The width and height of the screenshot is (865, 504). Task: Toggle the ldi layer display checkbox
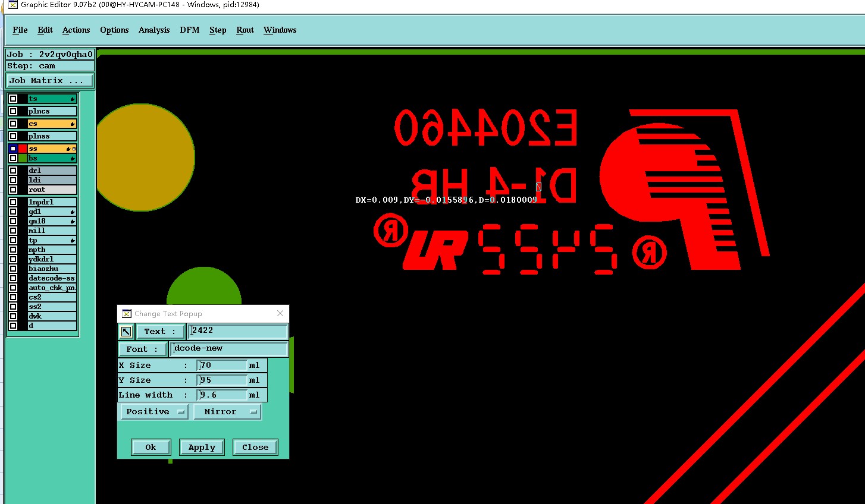point(13,180)
